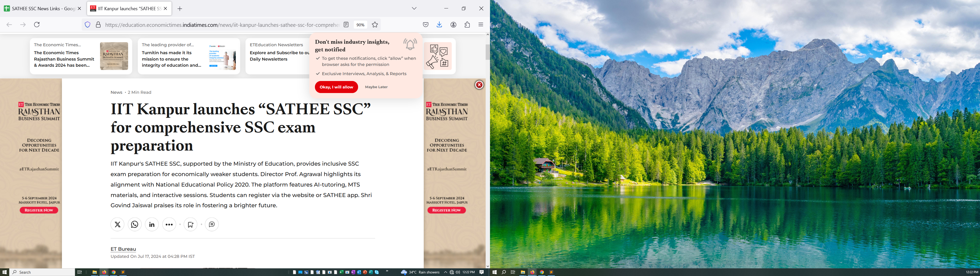
Task: Share the article on LinkedIn
Action: pyautogui.click(x=152, y=225)
